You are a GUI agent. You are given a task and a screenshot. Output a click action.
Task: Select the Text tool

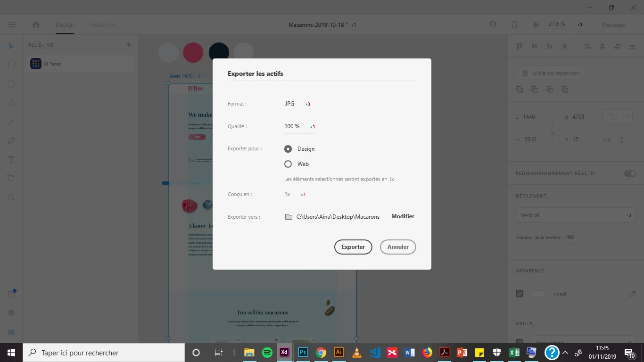click(12, 159)
